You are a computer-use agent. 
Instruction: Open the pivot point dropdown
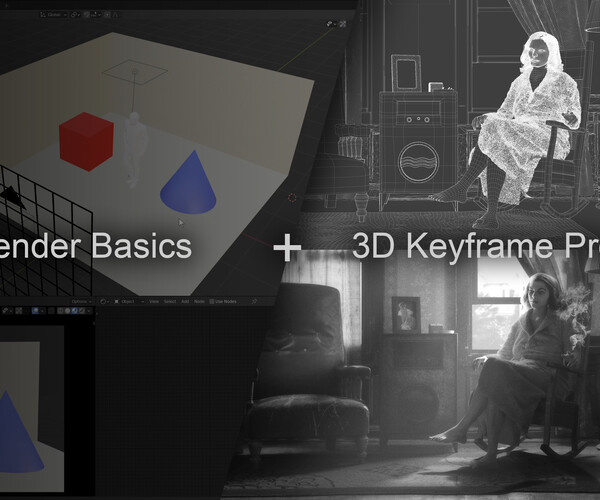(x=76, y=15)
